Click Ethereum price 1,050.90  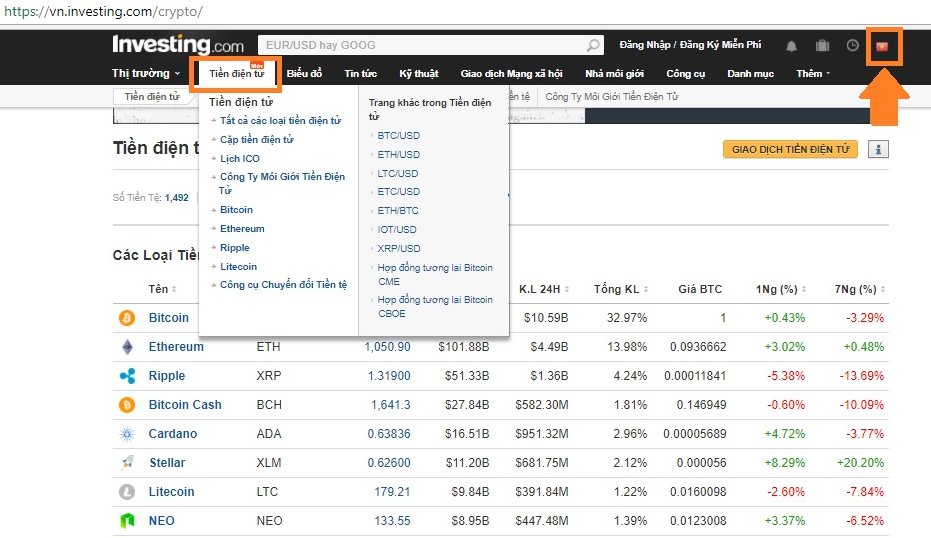[x=387, y=347]
